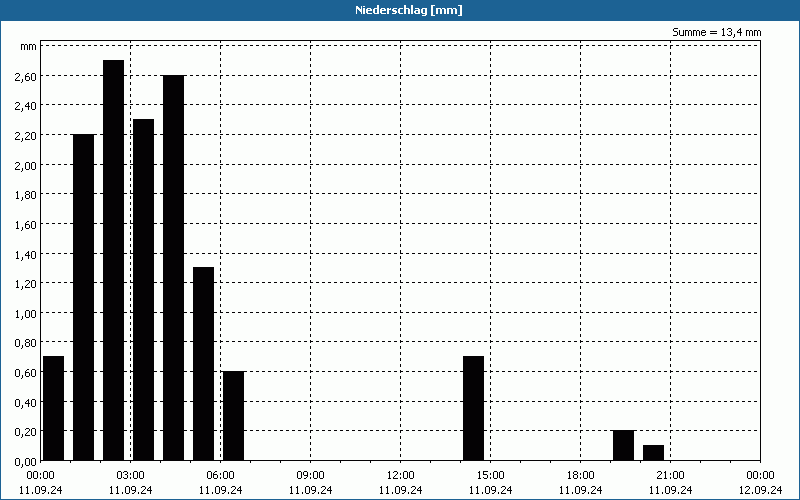
Task: Click the 18:00 time axis label
Action: (580, 476)
